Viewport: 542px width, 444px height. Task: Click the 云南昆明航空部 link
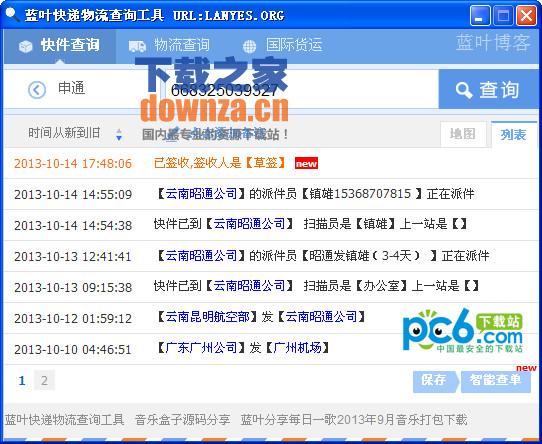[207, 317]
